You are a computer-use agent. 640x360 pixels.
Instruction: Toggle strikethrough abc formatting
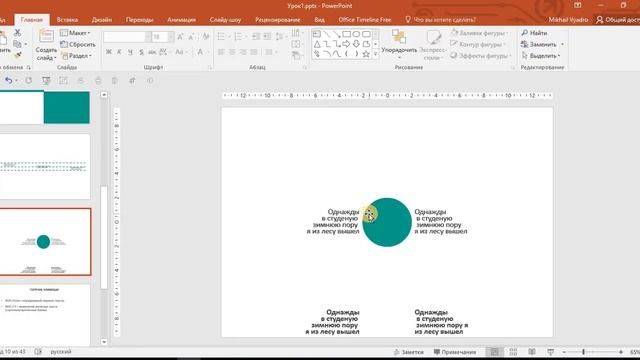152,52
